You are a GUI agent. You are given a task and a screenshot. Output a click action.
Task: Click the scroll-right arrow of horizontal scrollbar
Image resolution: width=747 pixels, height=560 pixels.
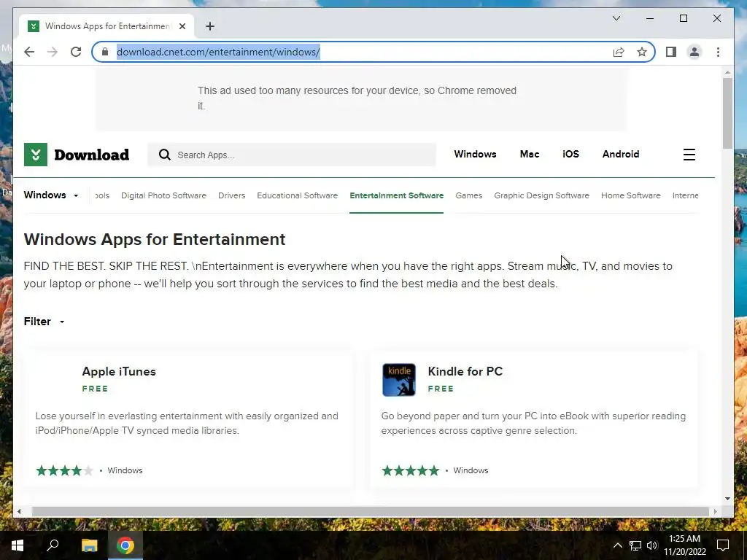click(715, 511)
